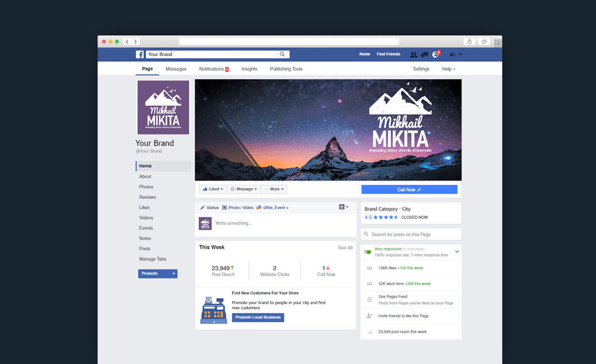596x364 pixels.
Task: Open the composer audience selector dropdown
Action: coord(344,207)
